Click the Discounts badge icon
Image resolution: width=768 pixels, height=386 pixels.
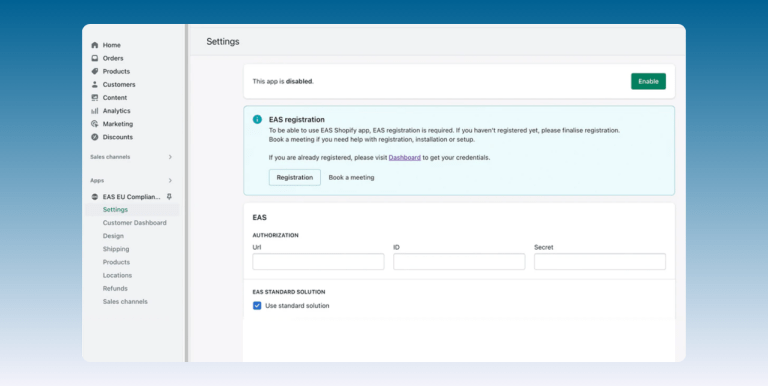click(x=95, y=137)
